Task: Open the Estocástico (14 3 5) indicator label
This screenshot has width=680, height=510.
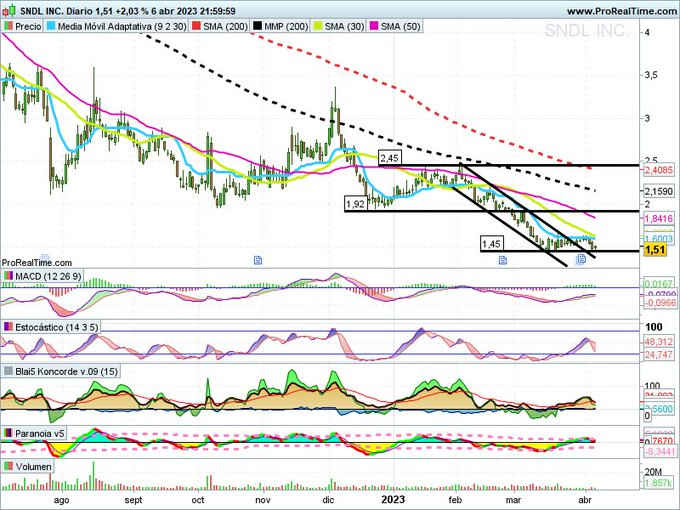Action: pyautogui.click(x=51, y=327)
